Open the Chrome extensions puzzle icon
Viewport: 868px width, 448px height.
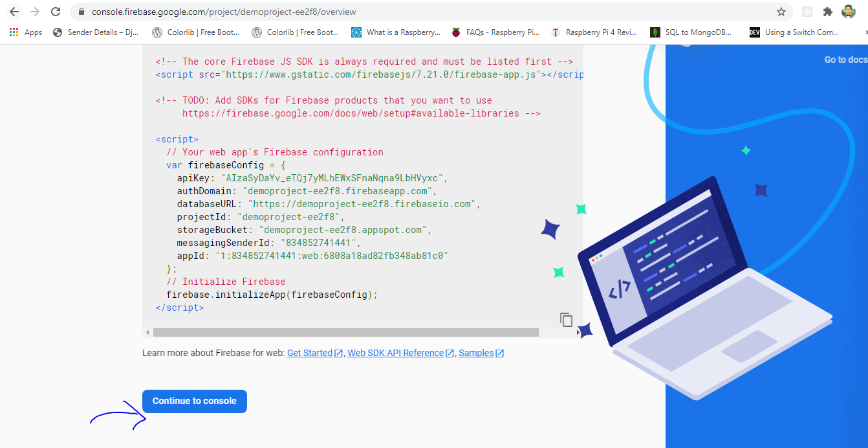[x=827, y=12]
